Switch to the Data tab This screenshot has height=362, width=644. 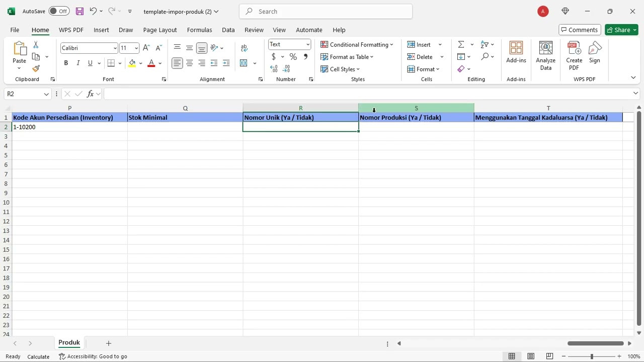(228, 30)
